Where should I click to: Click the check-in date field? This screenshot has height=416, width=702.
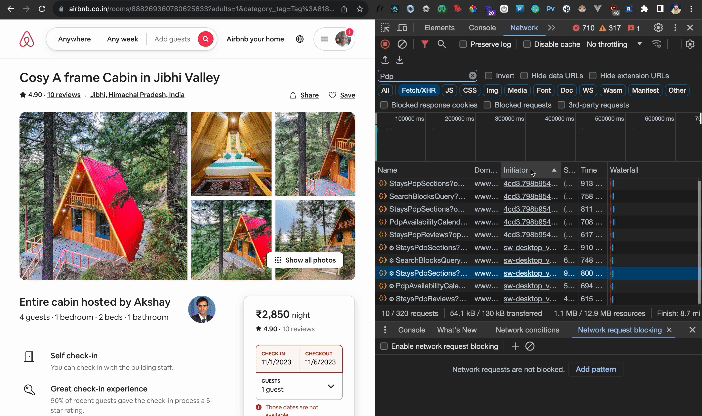[x=278, y=358]
